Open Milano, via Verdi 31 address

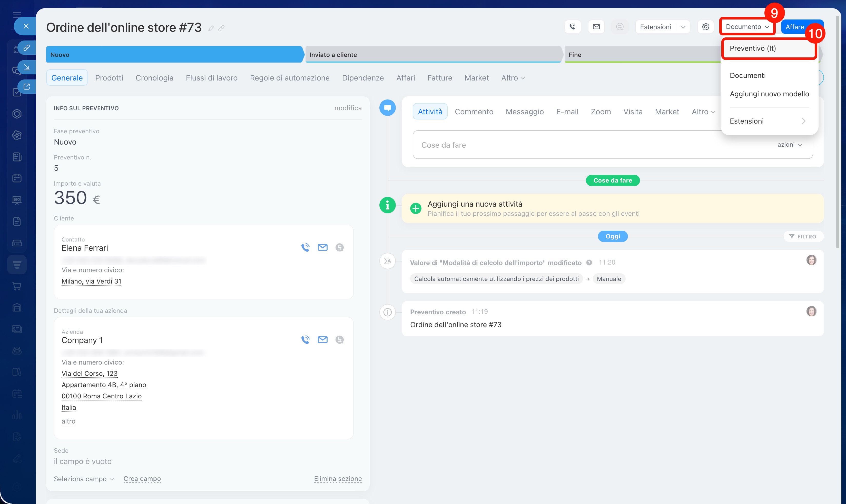(x=91, y=281)
